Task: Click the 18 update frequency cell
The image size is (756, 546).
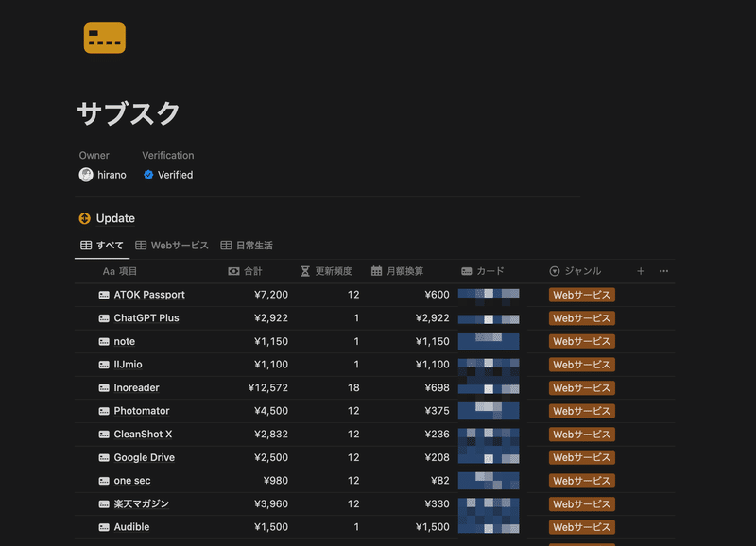Action: coord(353,387)
